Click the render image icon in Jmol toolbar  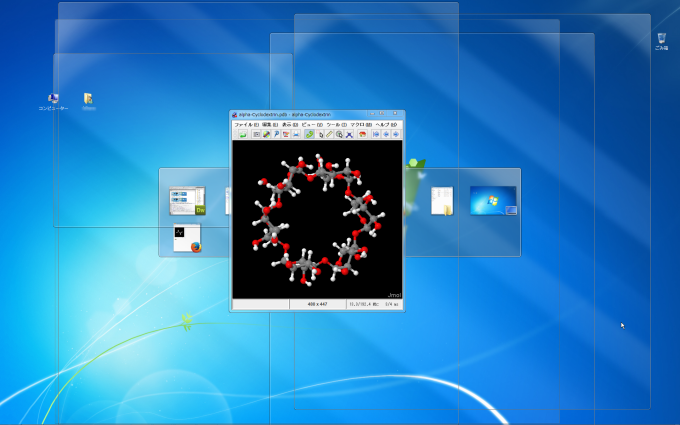pos(286,134)
